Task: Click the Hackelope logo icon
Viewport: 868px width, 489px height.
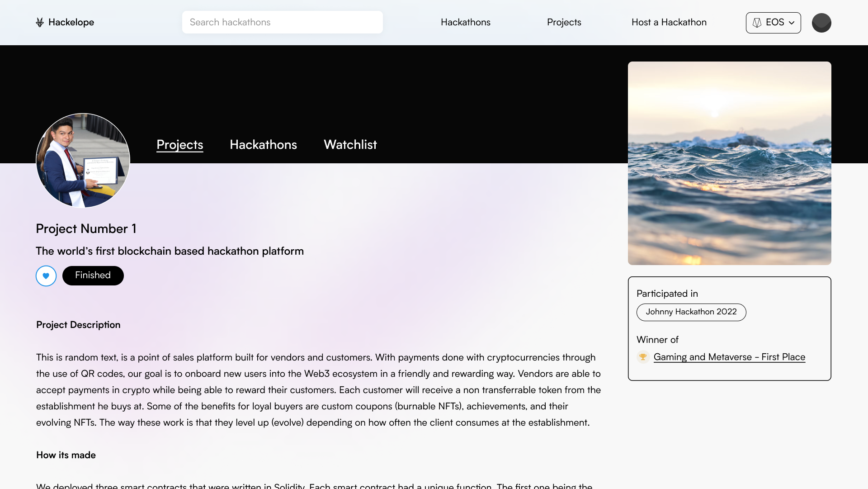Action: click(40, 22)
